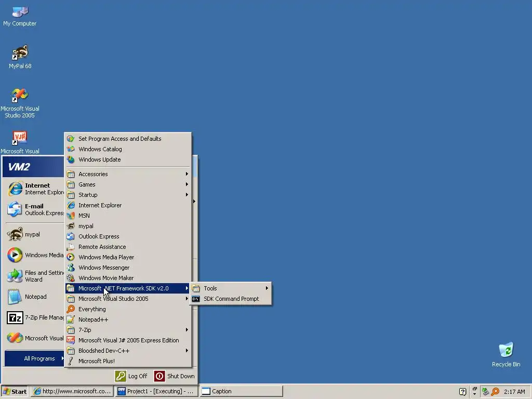Expand the Accessories submenu
This screenshot has height=399, width=532.
pos(128,174)
